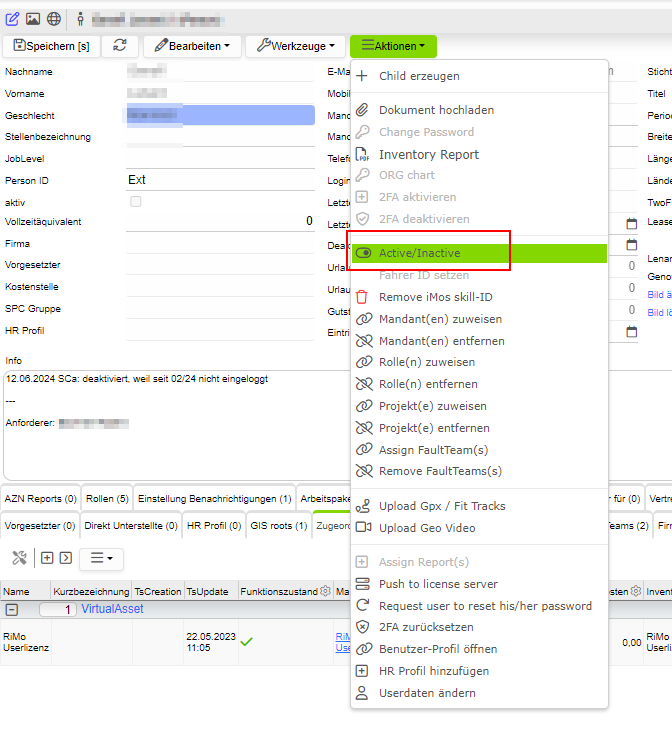Click the HR Profil hinzufügen plus icon
The image size is (672, 737).
point(362,671)
